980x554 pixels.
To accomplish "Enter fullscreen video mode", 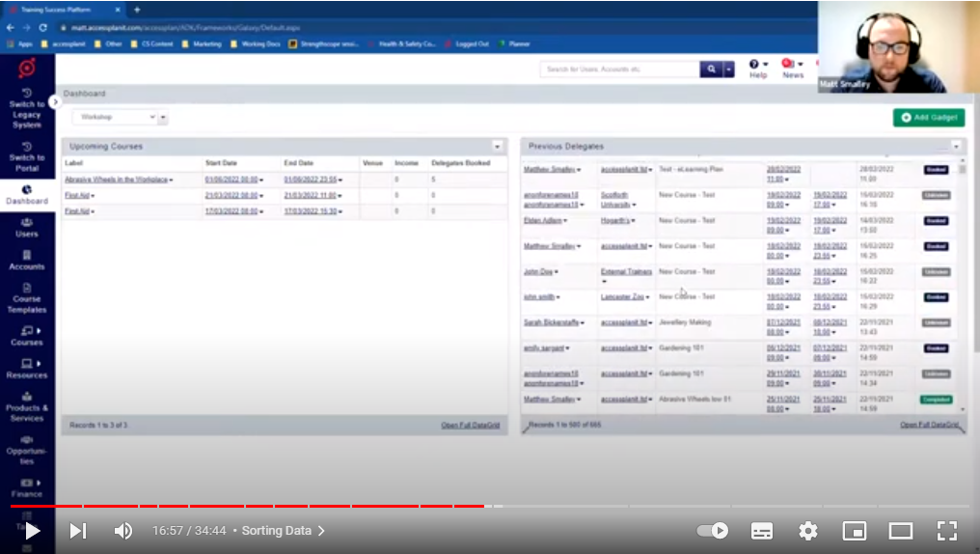I will coord(946,531).
